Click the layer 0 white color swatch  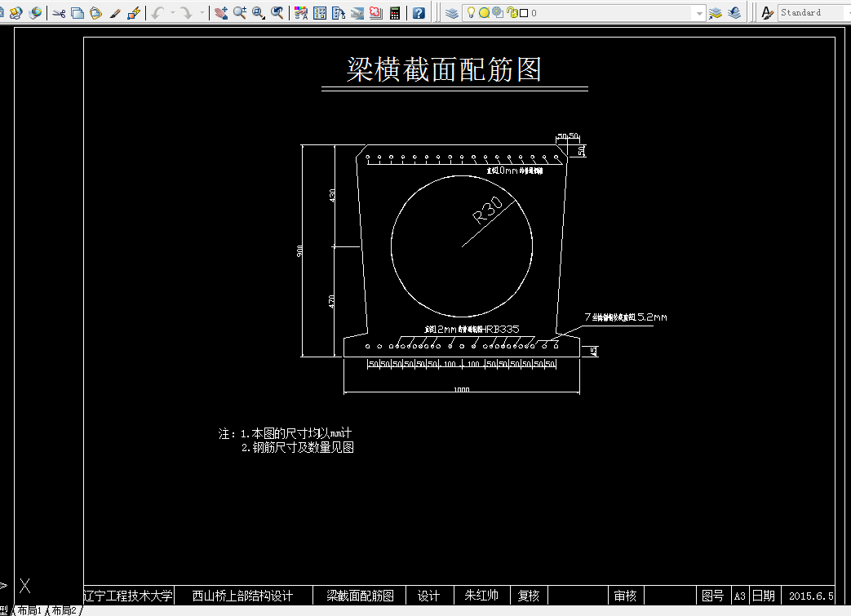click(524, 13)
